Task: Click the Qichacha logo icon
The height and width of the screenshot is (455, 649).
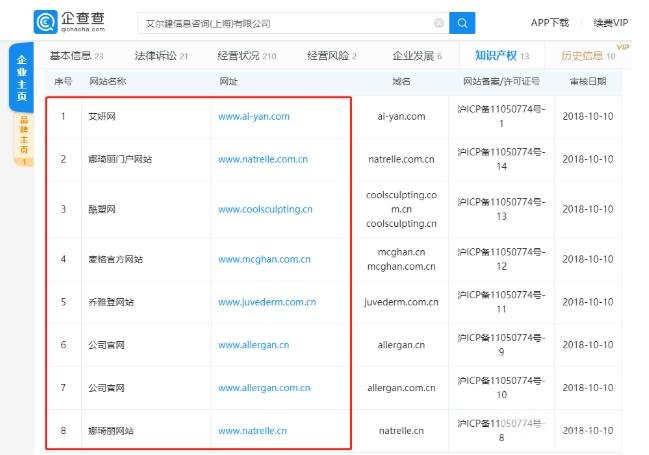Action: 45,22
